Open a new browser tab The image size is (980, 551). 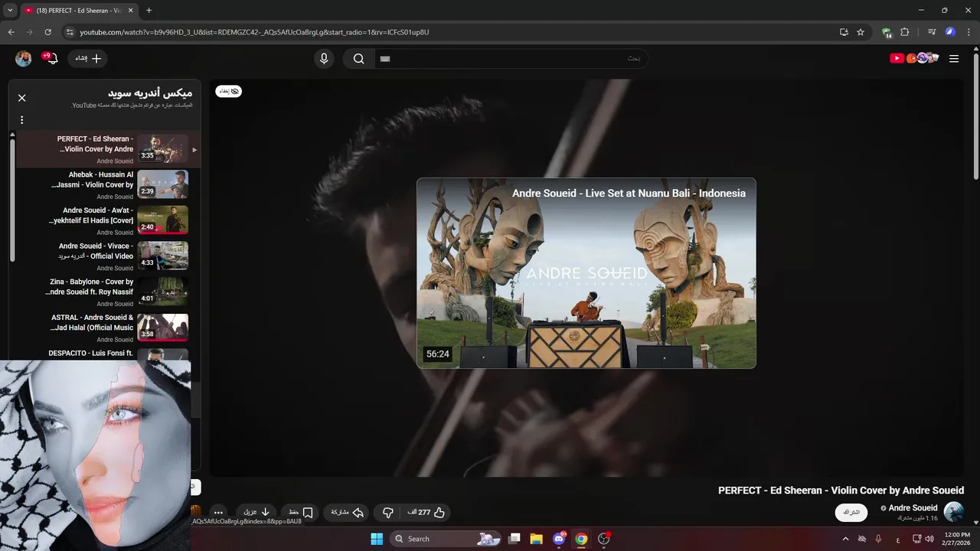click(149, 11)
